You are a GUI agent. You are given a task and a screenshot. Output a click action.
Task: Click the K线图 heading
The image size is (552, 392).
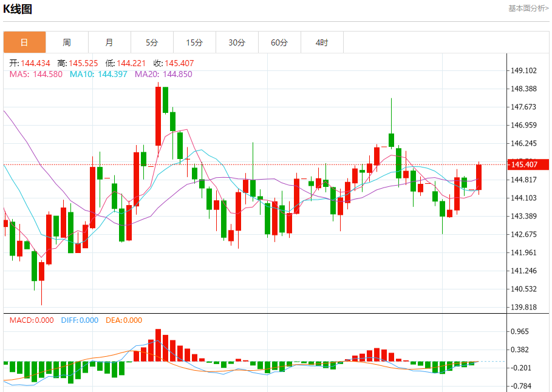tap(18, 8)
